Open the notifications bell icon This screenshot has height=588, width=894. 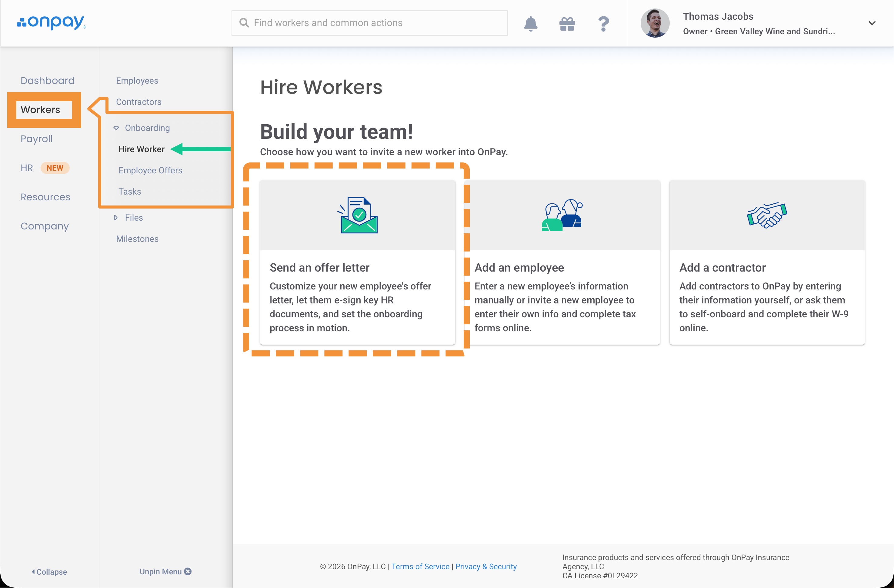tap(530, 24)
